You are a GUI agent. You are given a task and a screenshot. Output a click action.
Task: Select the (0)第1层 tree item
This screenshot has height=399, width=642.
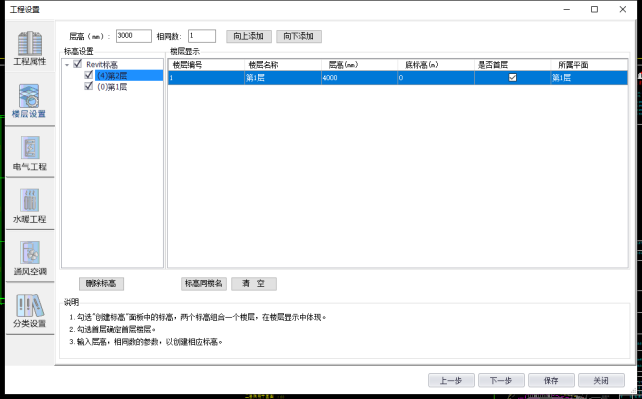tap(112, 87)
